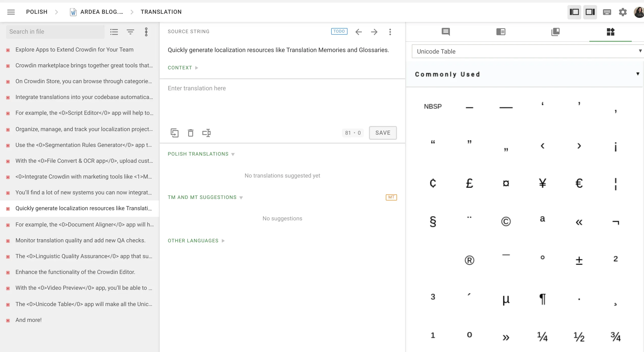
Task: Open more string actions menu
Action: [390, 32]
